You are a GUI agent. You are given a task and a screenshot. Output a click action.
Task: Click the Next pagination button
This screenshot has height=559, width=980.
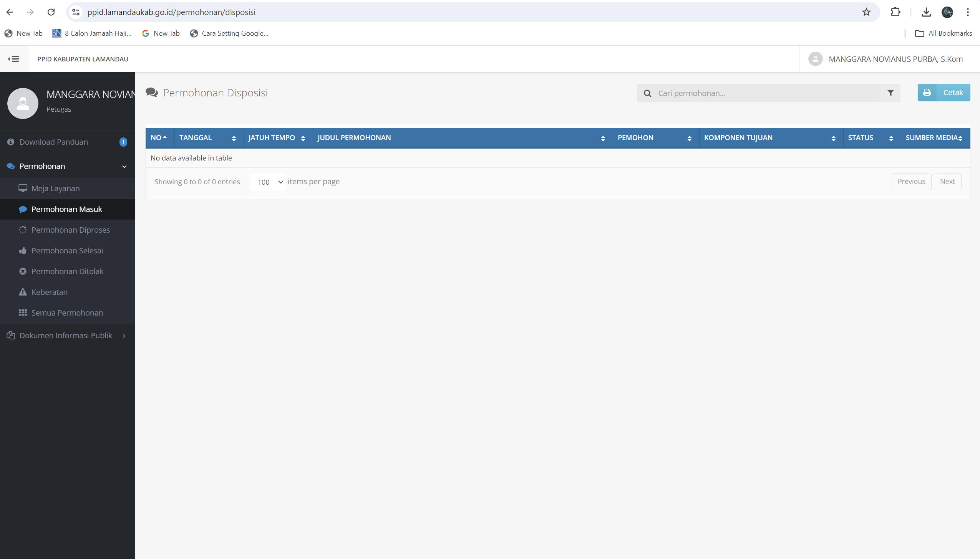[947, 182]
